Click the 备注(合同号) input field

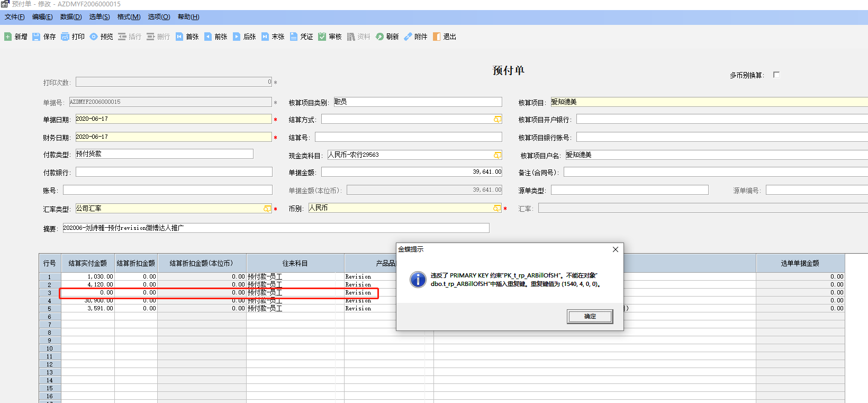pos(716,172)
